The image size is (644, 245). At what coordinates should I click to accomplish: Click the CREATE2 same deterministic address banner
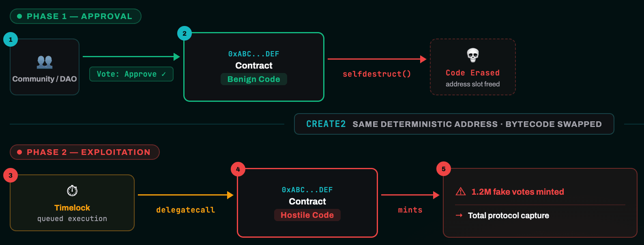tap(454, 124)
